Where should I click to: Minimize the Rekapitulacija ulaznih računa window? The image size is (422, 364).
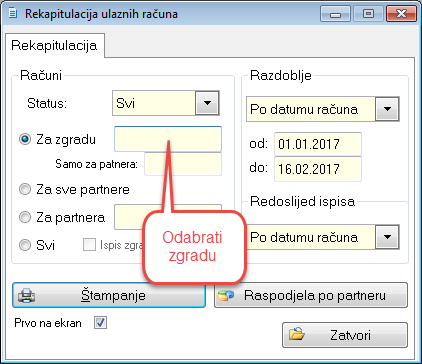(335, 14)
